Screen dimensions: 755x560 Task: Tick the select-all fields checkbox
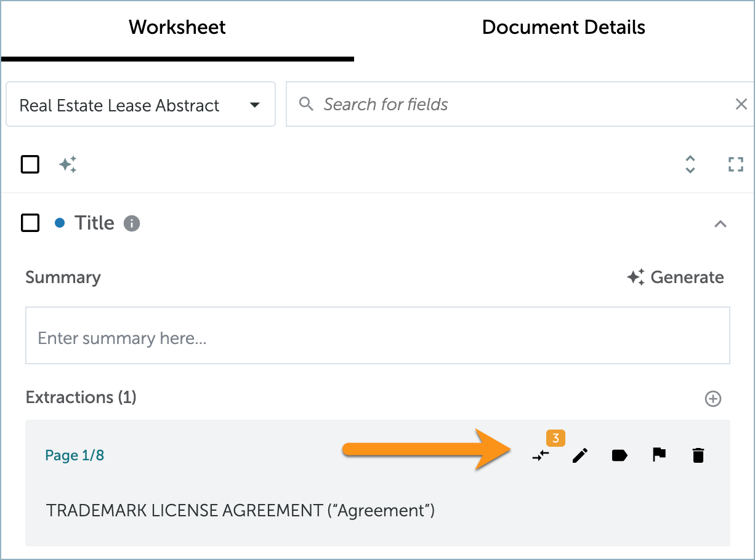pos(30,164)
